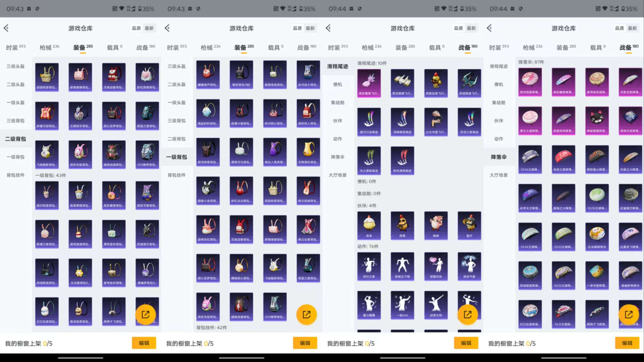Screen dimensions: 644x362
Task: Select the 一起666 emote icon
Action: pos(402,306)
